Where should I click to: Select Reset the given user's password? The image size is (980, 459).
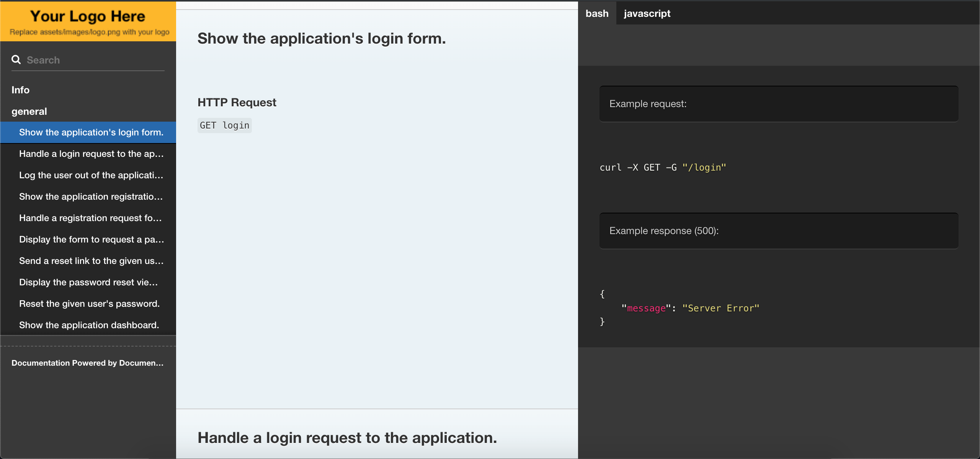coord(89,304)
